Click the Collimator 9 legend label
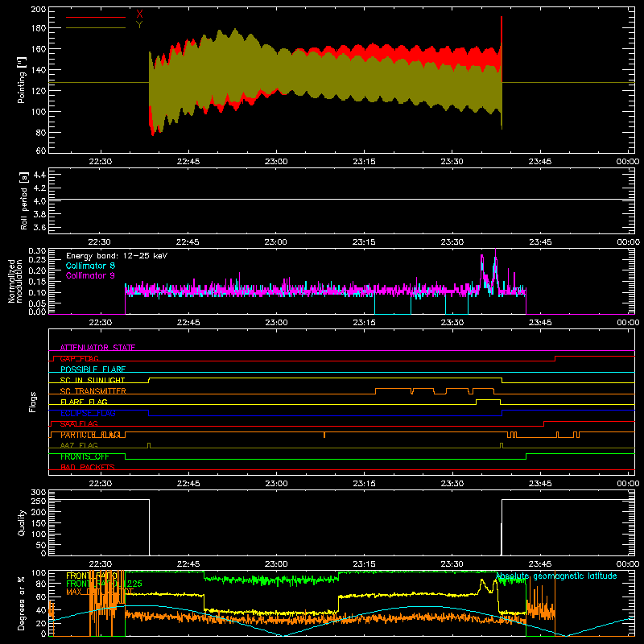 (x=90, y=275)
